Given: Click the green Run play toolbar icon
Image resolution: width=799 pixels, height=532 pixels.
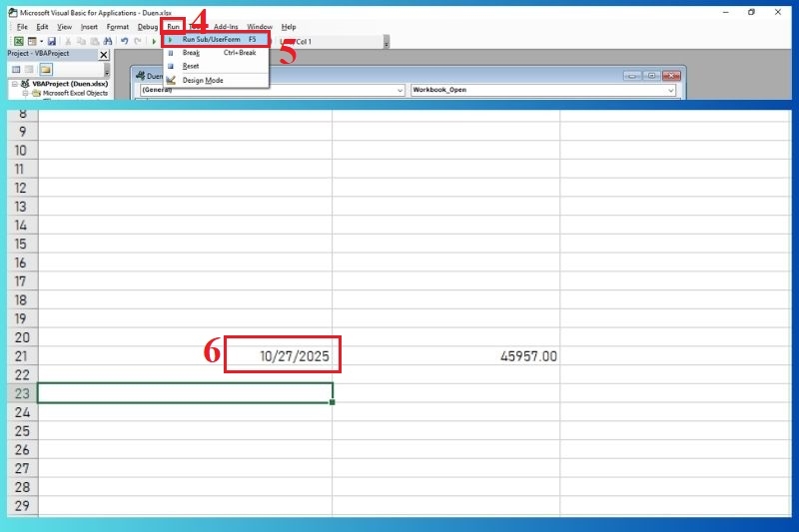Looking at the screenshot, I should [x=154, y=41].
